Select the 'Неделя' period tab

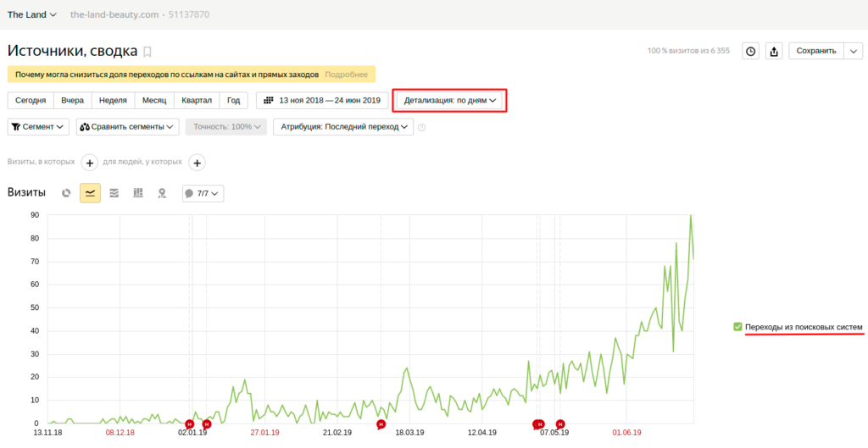pos(113,100)
